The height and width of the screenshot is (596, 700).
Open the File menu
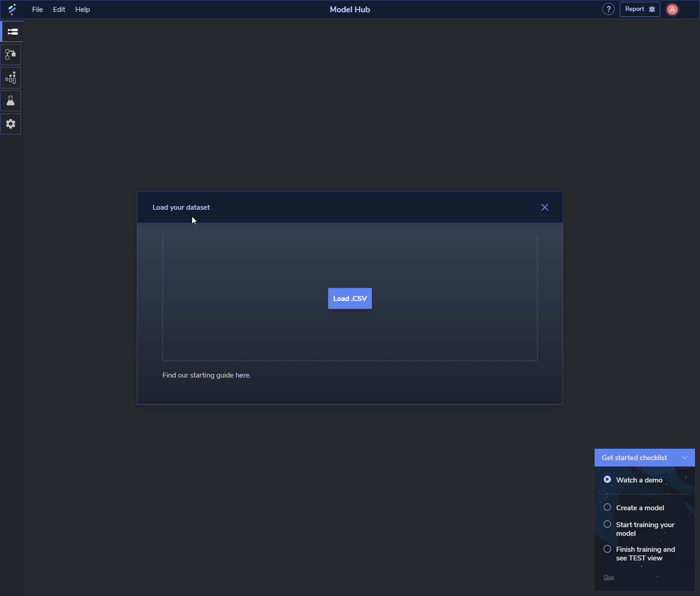pyautogui.click(x=37, y=10)
